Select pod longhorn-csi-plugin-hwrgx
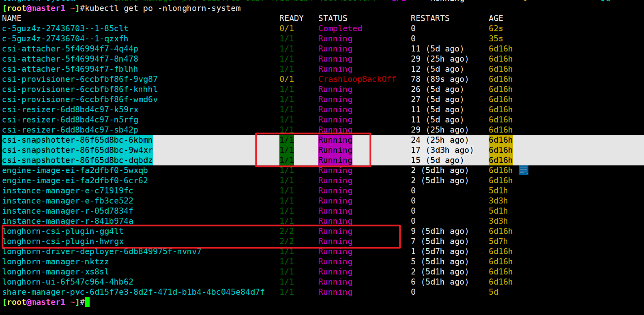644x315 pixels. coord(63,241)
